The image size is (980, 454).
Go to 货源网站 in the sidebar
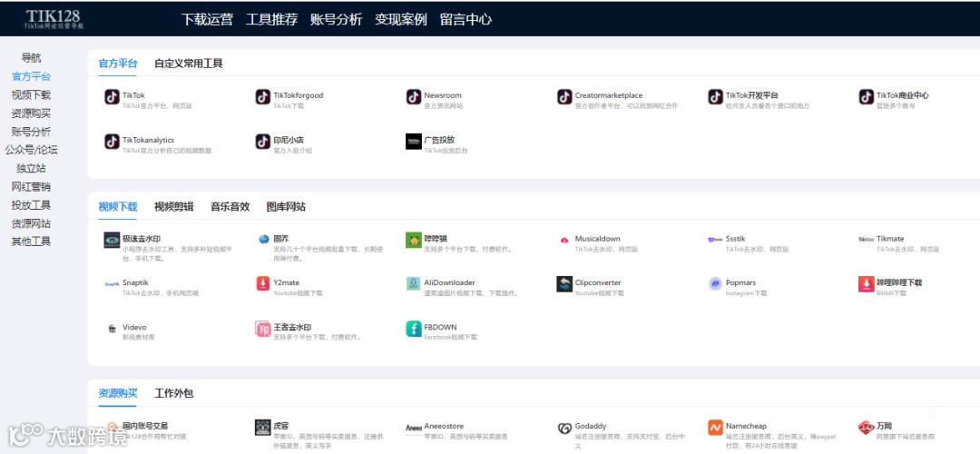coord(31,224)
